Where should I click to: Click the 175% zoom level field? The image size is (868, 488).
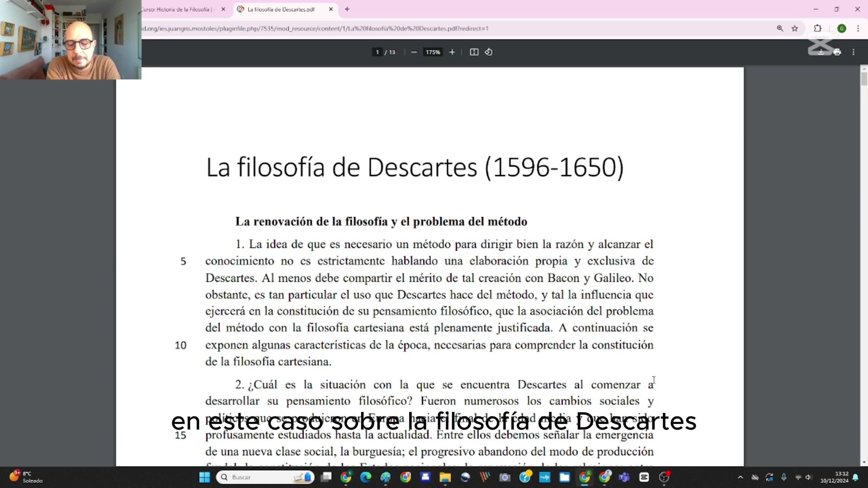point(433,52)
